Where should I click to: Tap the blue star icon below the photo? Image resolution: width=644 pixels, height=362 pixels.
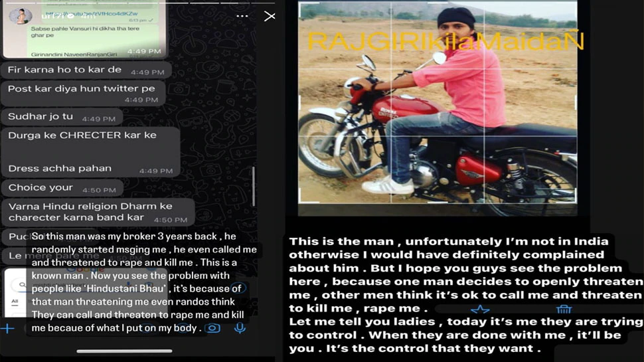pos(480,310)
